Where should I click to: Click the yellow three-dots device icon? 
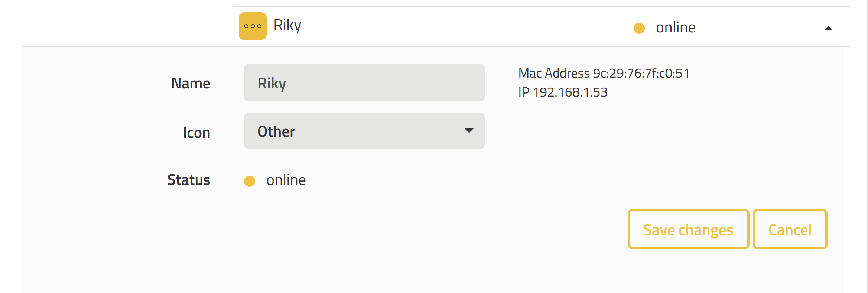click(253, 26)
